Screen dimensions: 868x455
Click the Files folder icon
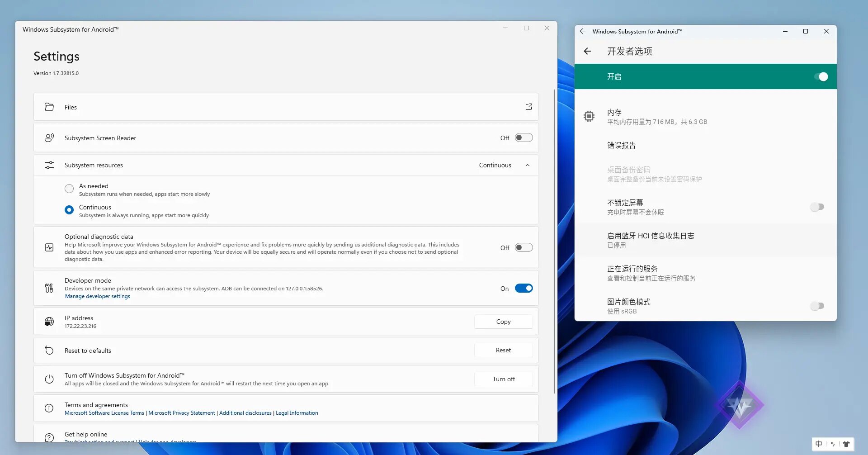point(49,107)
